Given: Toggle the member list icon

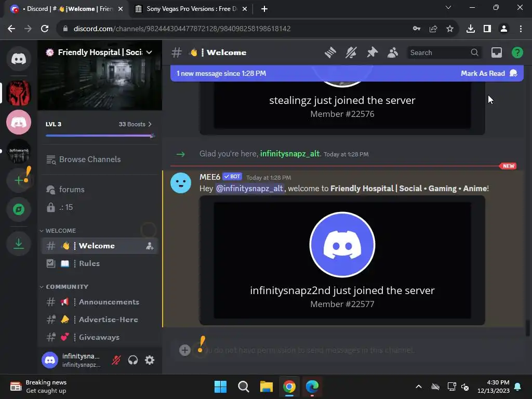Looking at the screenshot, I should [393, 52].
